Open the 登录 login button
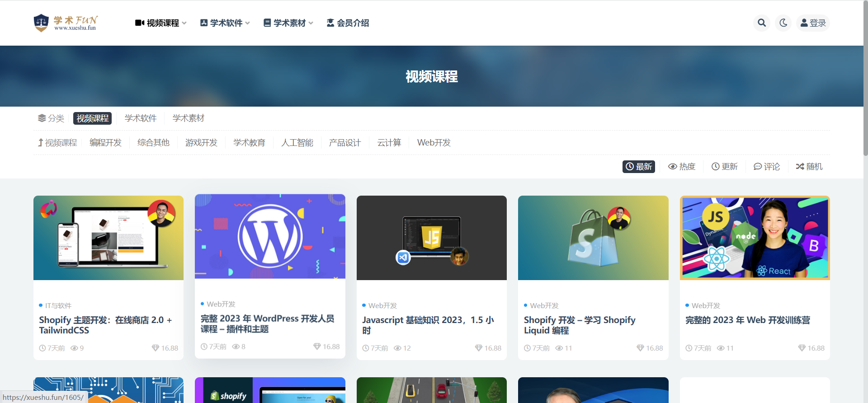 point(813,23)
